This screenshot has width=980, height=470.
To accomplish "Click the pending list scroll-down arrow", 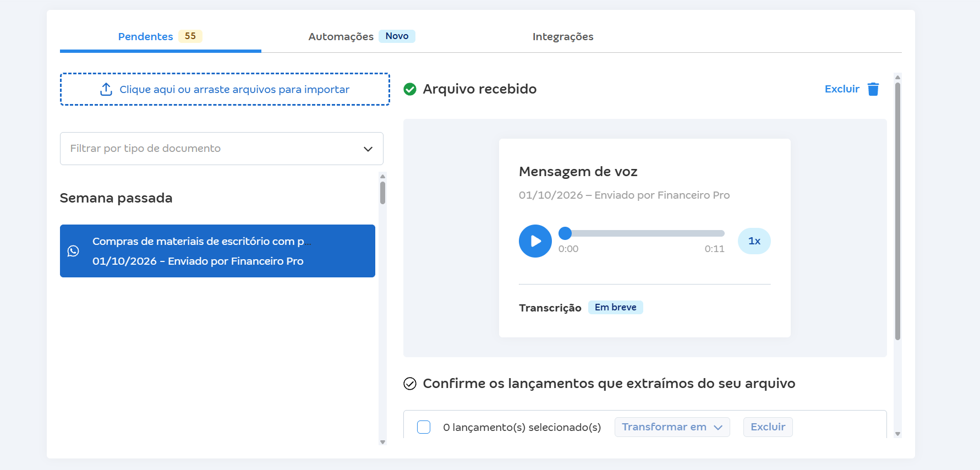I will [382, 442].
